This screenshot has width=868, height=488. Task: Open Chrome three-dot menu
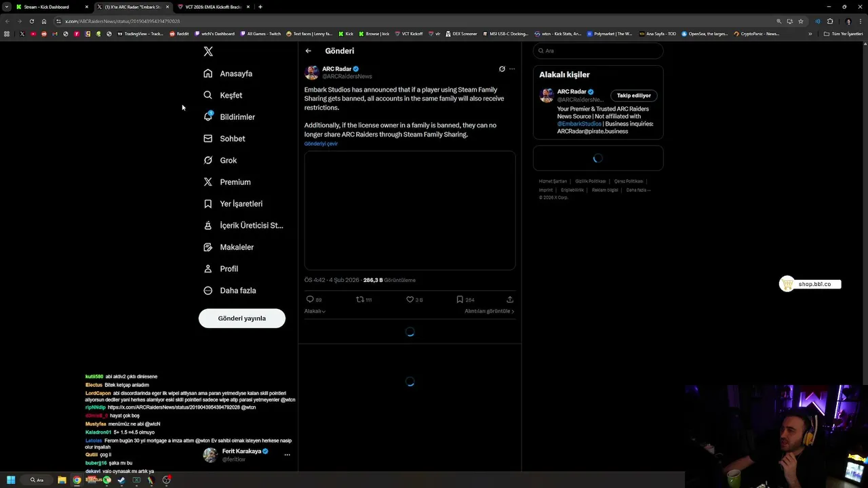pyautogui.click(x=861, y=21)
